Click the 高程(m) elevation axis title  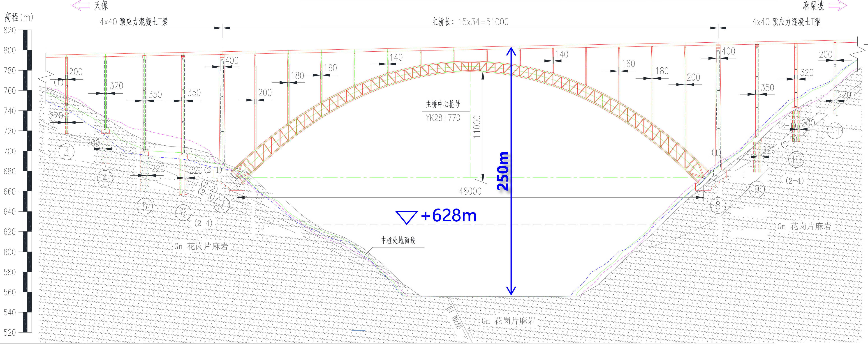point(19,17)
